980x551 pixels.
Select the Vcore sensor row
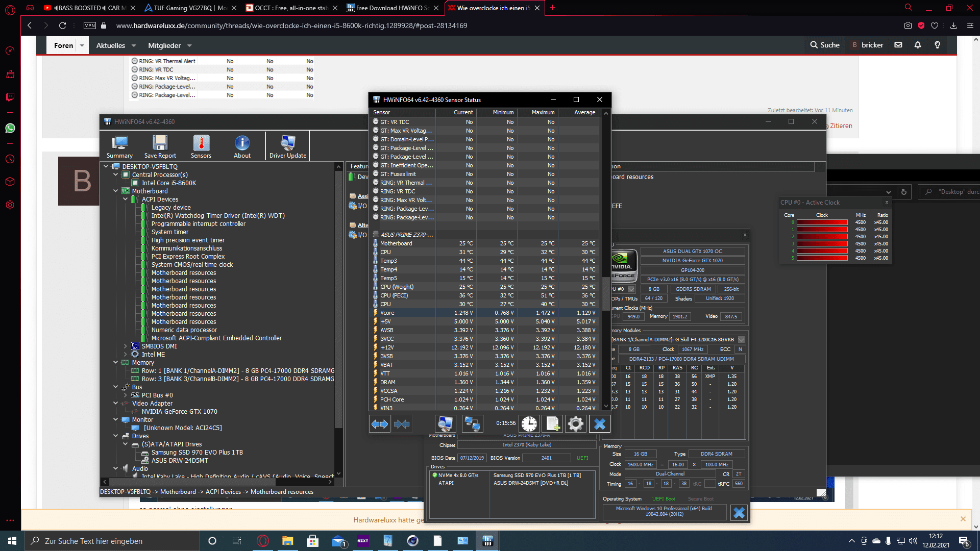point(484,313)
